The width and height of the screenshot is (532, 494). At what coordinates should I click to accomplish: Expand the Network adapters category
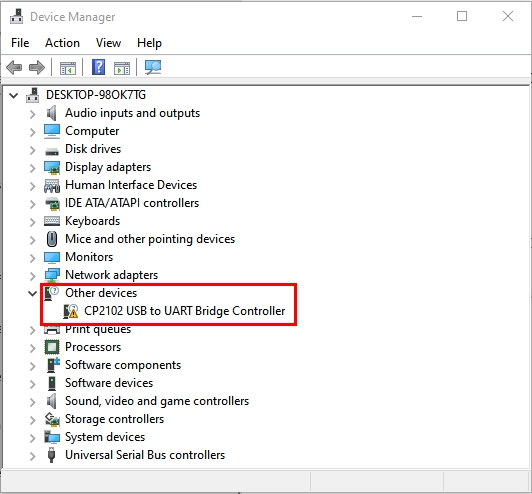[x=33, y=275]
